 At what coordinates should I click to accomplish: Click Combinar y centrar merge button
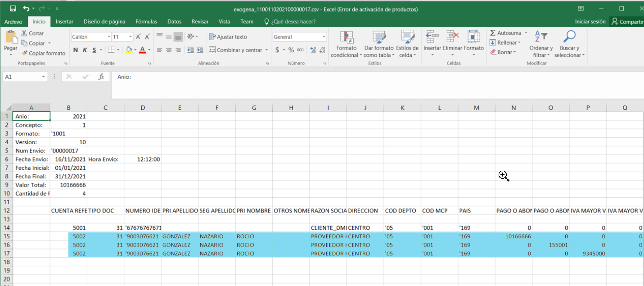235,50
